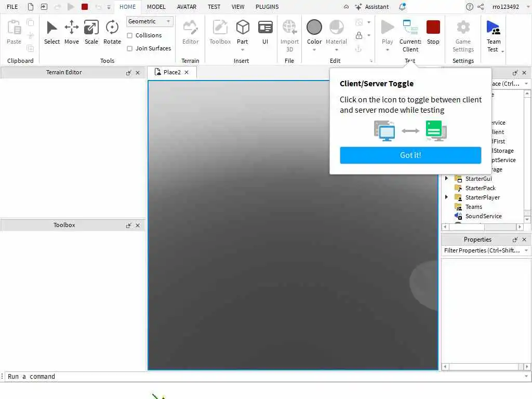Click the new file icon in quick bar
Screen dimensions: 532x399
(x=31, y=6)
